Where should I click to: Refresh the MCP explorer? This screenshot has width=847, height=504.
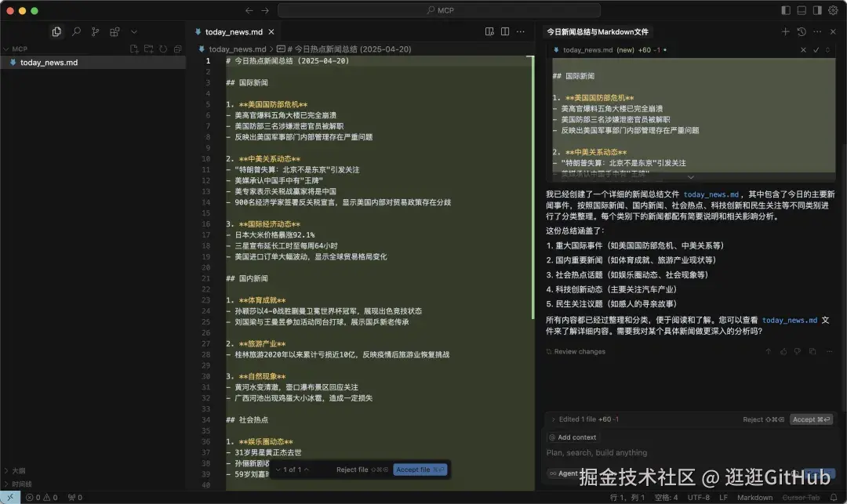point(162,49)
